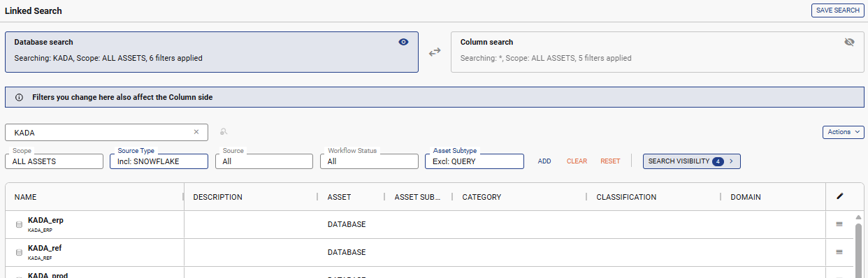This screenshot has width=868, height=278.
Task: Click the ADD filter button
Action: (544, 161)
